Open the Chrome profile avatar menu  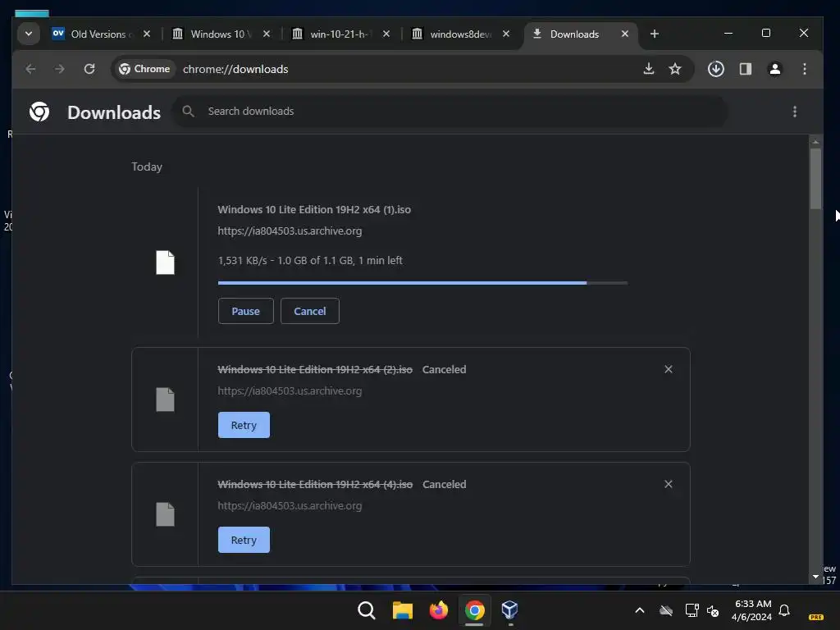(x=774, y=69)
